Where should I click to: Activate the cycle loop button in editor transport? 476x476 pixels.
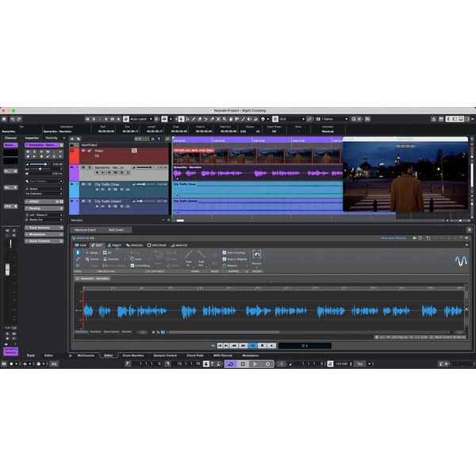tap(253, 345)
